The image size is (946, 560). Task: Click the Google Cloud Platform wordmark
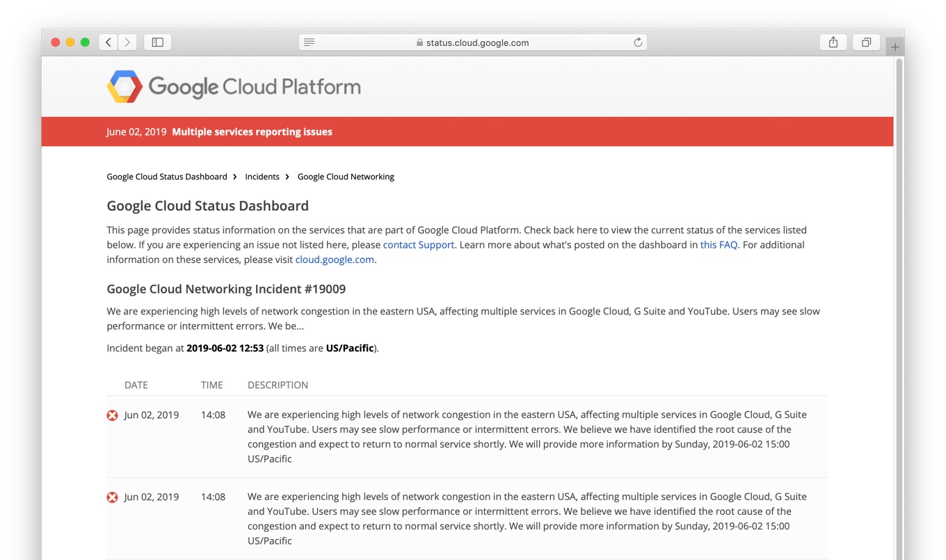pyautogui.click(x=255, y=87)
